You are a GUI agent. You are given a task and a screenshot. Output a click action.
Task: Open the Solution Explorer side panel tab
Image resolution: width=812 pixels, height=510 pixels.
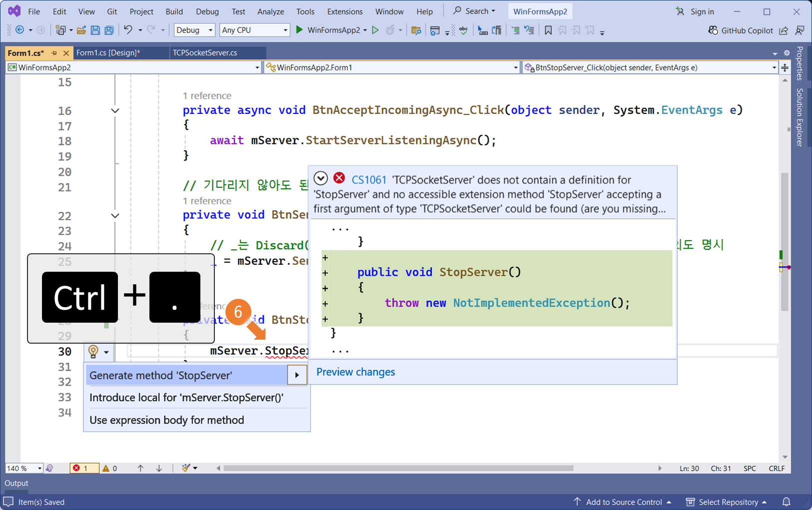pyautogui.click(x=800, y=117)
